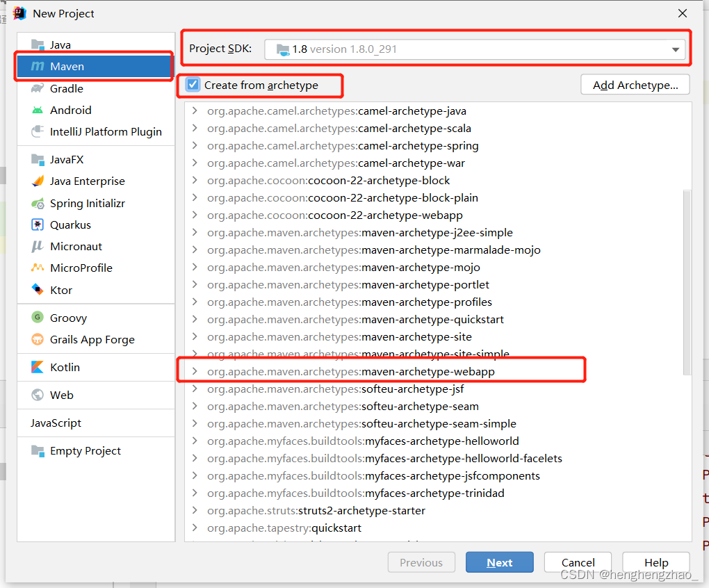Click the Kotlin logo icon
Image resolution: width=709 pixels, height=588 pixels.
(38, 367)
